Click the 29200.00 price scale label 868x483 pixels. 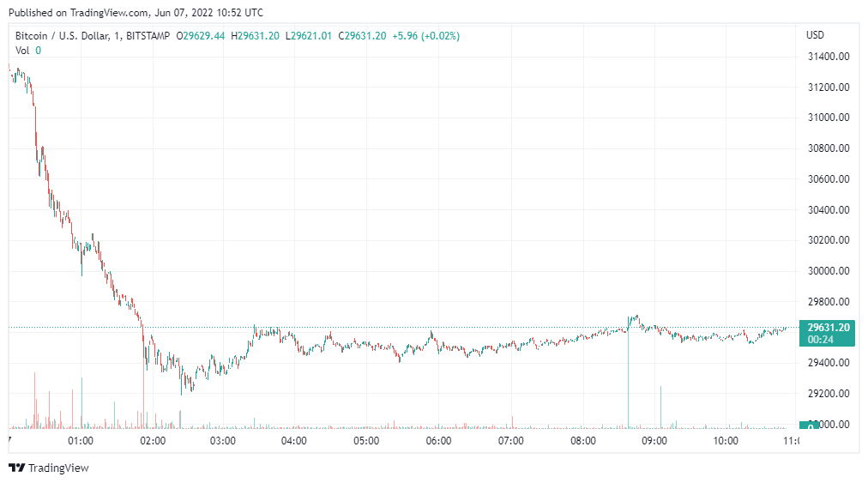coord(827,394)
